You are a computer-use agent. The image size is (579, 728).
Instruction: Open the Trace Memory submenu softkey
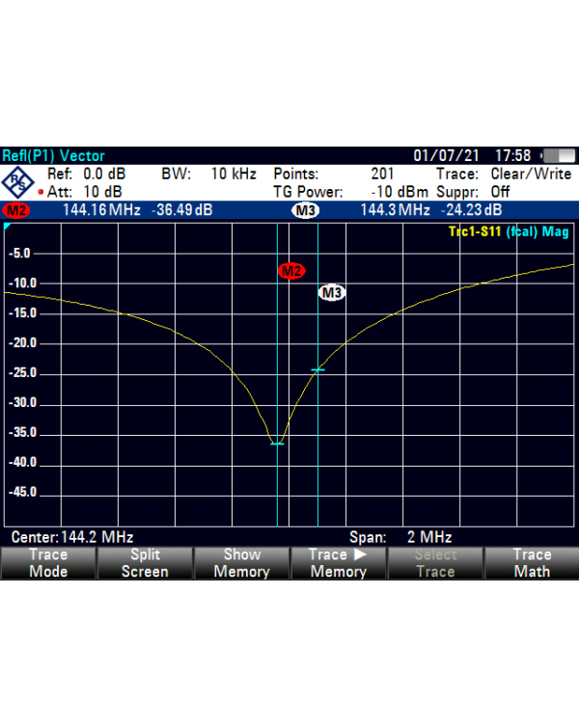tap(339, 563)
